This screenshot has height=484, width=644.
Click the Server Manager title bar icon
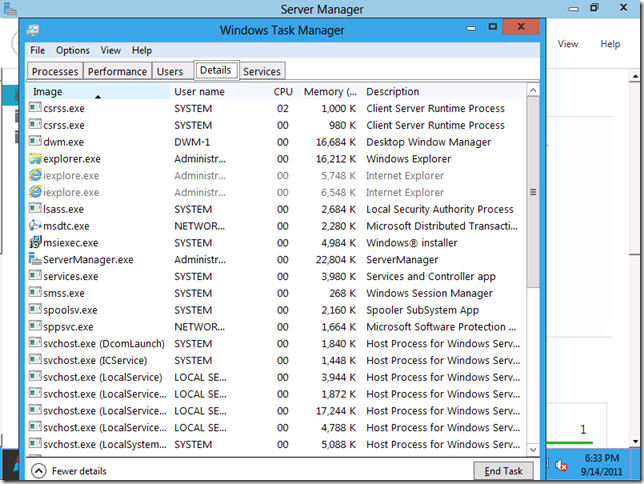coord(10,9)
